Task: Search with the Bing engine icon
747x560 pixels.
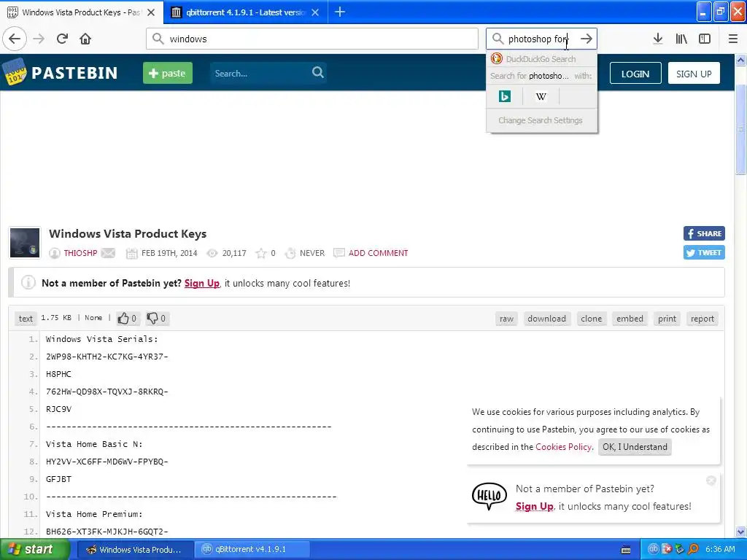Action: point(505,97)
